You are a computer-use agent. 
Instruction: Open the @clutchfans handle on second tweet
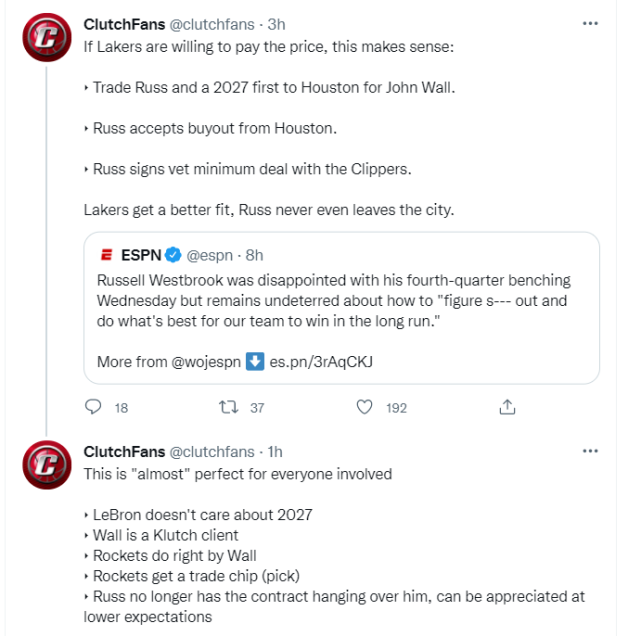[213, 452]
